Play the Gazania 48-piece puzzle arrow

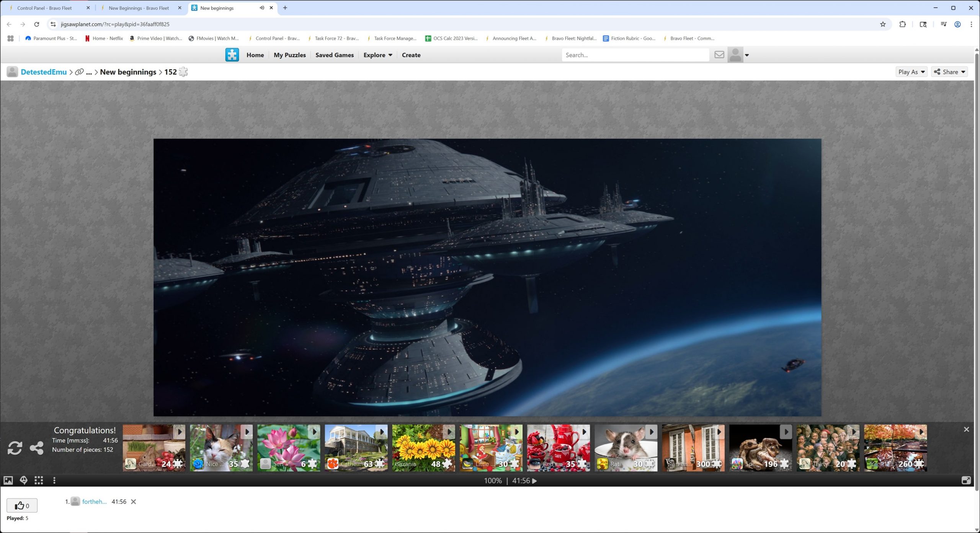tap(449, 432)
